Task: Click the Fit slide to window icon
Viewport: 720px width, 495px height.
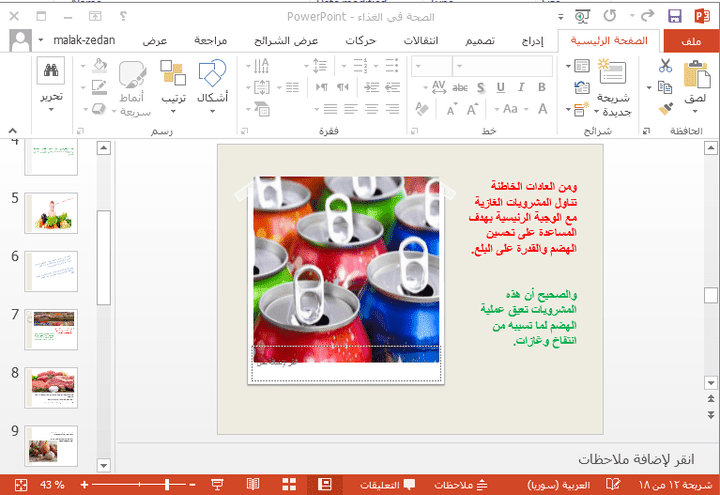Action: point(21,484)
